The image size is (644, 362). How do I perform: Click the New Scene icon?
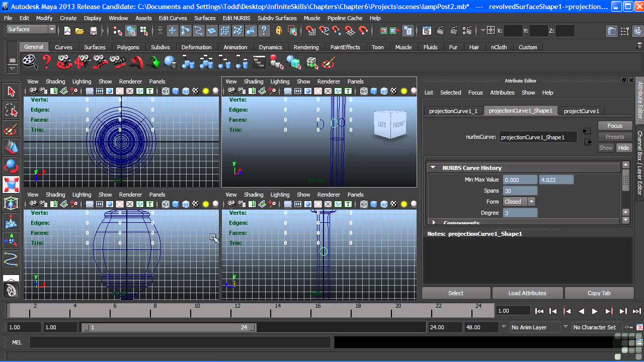tap(67, 31)
